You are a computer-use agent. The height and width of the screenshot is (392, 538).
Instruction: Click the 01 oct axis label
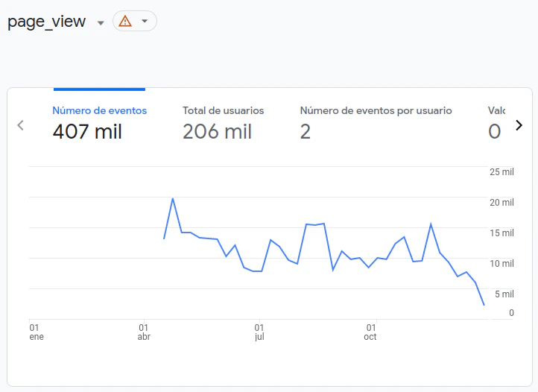click(370, 332)
